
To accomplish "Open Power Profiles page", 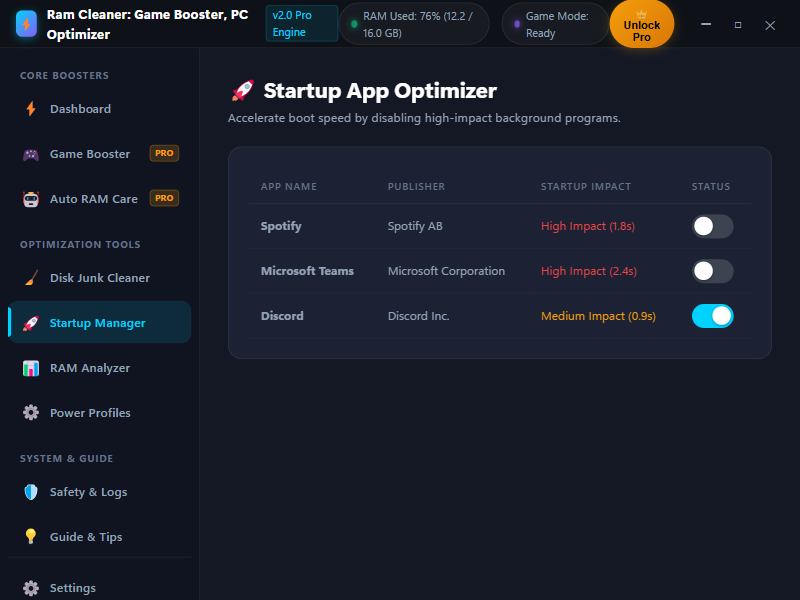I will (x=99, y=413).
